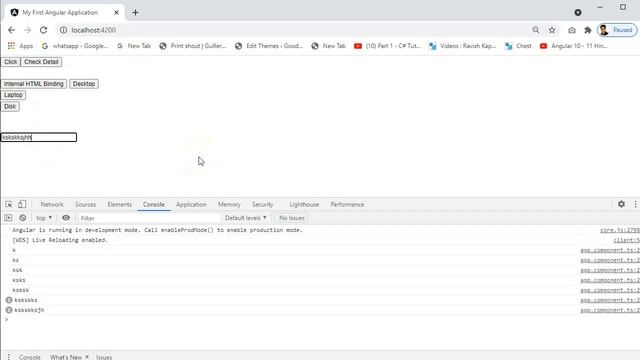
Task: Open core.js source link for the Angular message
Action: coord(620,230)
